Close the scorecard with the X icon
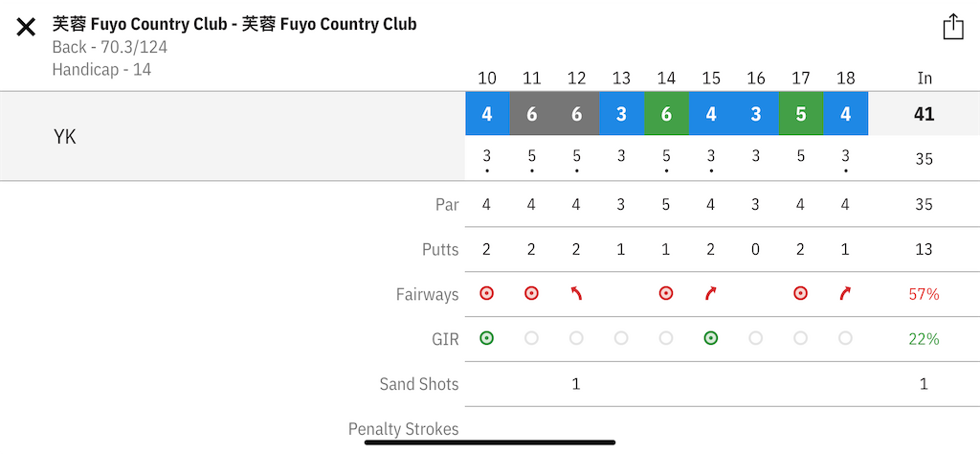 [26, 28]
